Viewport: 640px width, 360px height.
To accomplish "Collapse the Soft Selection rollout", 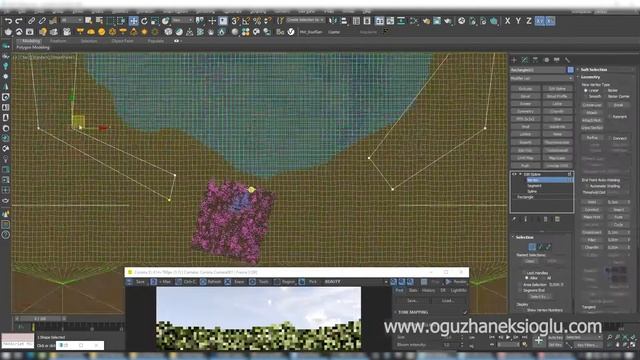I will click(594, 70).
